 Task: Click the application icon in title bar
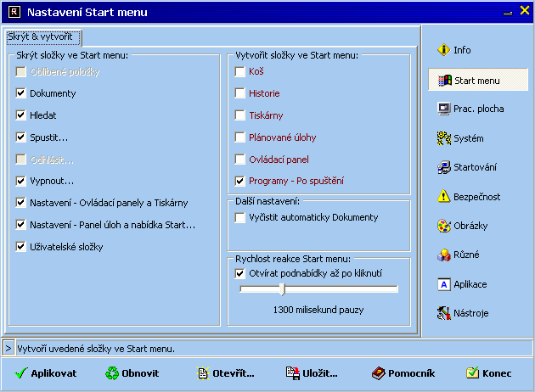pos(14,12)
